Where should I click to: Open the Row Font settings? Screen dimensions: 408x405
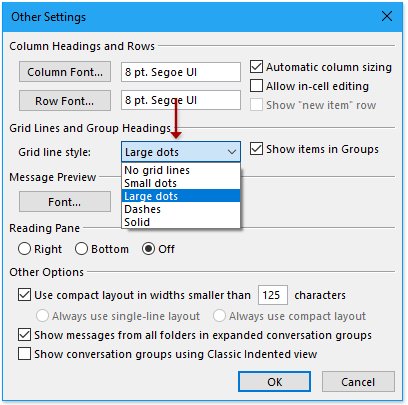tap(65, 100)
